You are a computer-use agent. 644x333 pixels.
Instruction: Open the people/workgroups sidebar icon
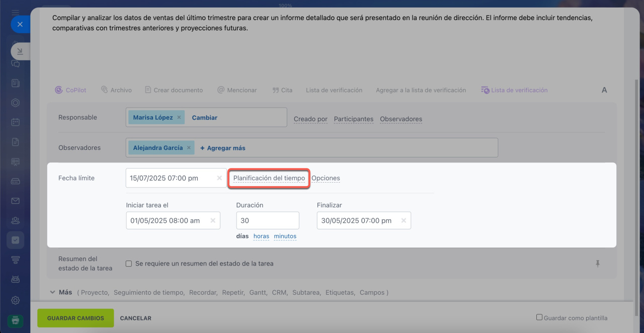(16, 220)
